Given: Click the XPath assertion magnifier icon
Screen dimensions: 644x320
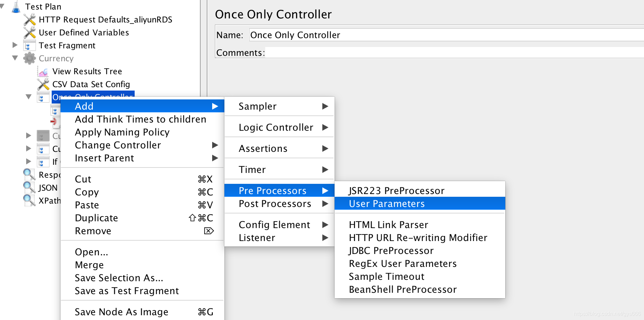Looking at the screenshot, I should pyautogui.click(x=29, y=201).
